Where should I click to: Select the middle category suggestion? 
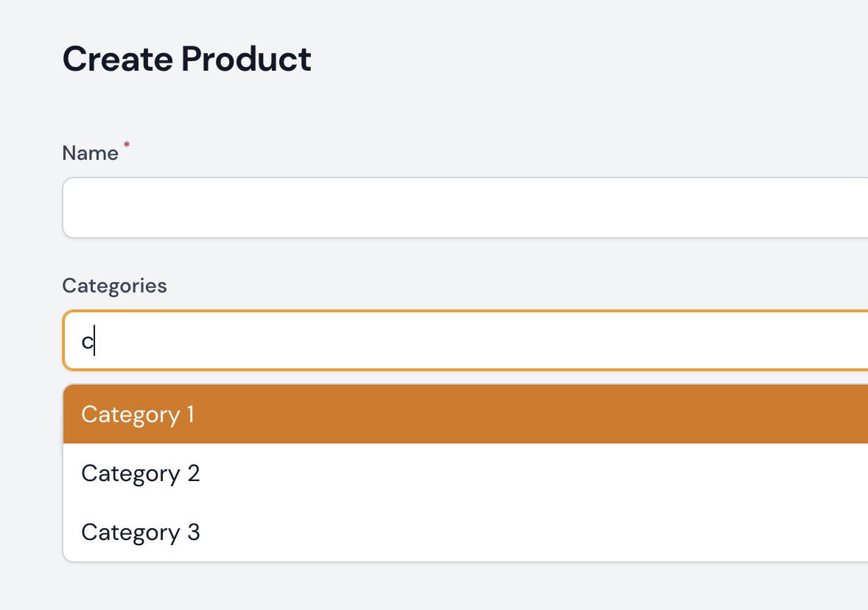coord(464,473)
